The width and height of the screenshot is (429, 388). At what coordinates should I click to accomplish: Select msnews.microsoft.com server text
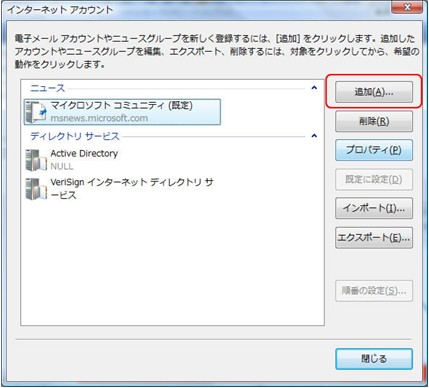(x=99, y=118)
